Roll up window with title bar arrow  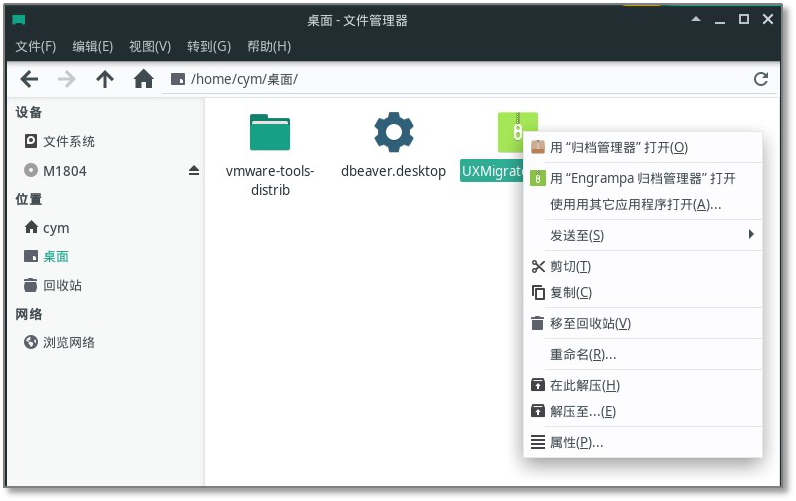click(x=696, y=19)
